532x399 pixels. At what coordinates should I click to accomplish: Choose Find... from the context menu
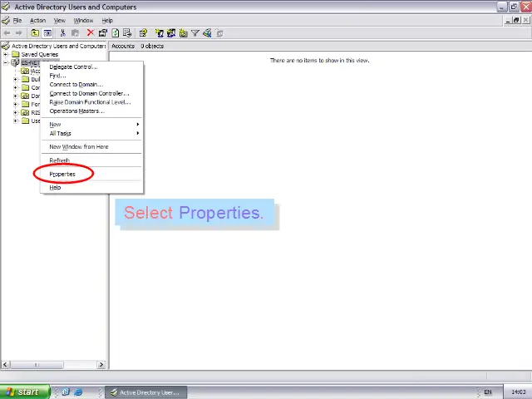tap(91, 76)
